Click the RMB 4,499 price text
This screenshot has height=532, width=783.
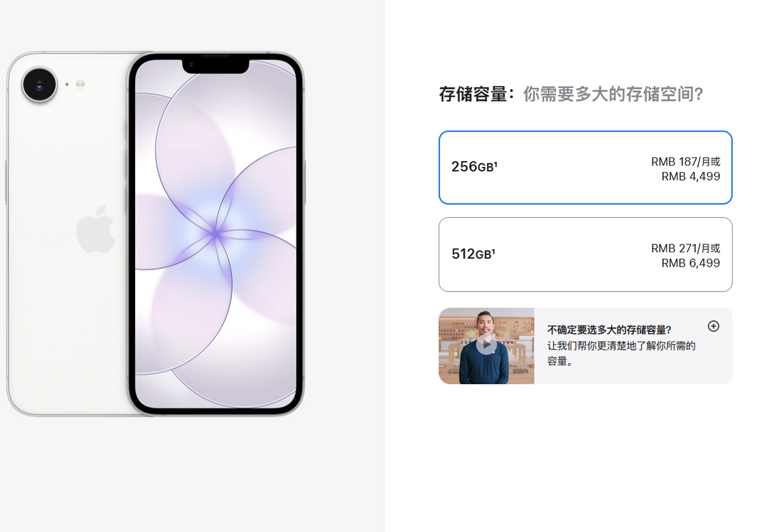click(691, 177)
